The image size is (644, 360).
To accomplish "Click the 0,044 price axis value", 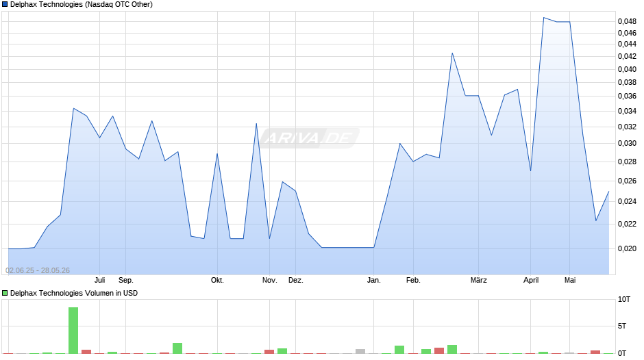I will pos(627,44).
